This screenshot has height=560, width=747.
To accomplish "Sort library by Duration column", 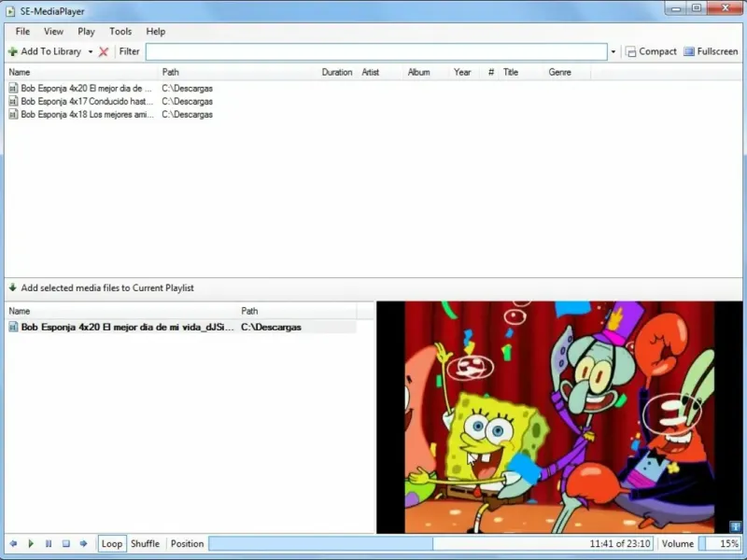I will (x=337, y=73).
